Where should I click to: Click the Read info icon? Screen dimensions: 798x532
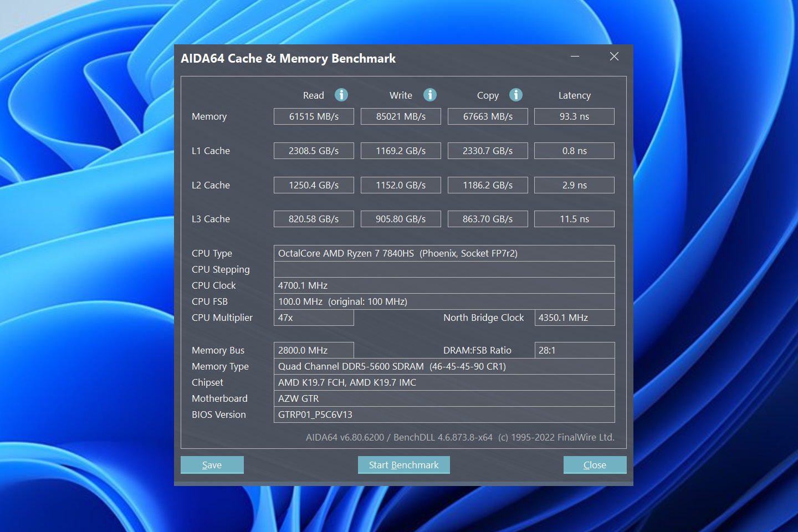341,95
